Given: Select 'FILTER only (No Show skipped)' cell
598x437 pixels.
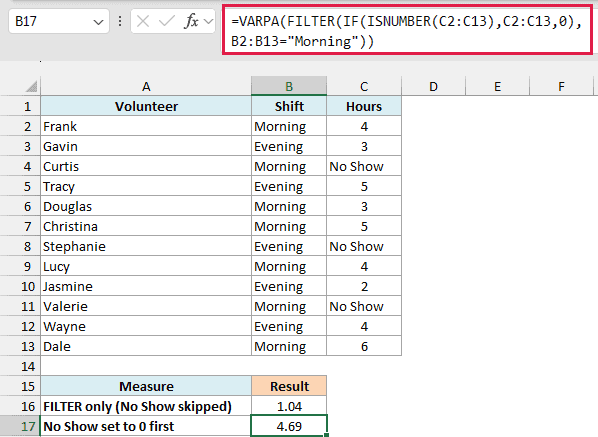Looking at the screenshot, I should [146, 406].
